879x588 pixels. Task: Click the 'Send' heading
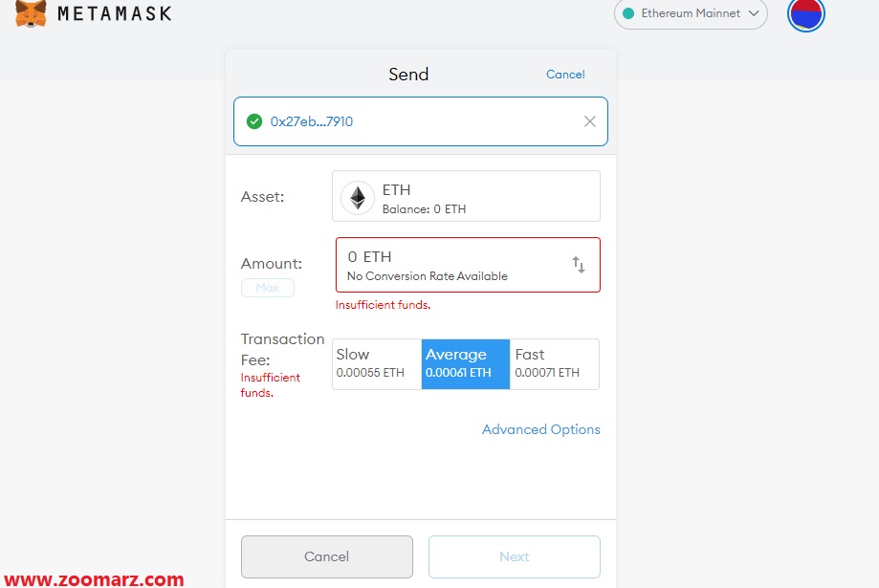(x=408, y=75)
